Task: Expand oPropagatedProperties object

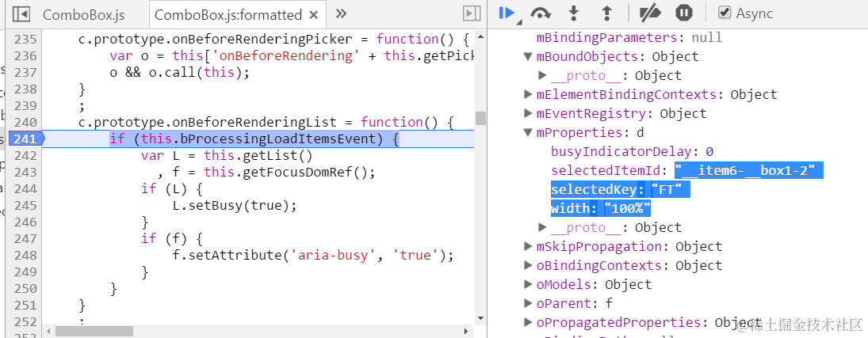Action: click(528, 322)
